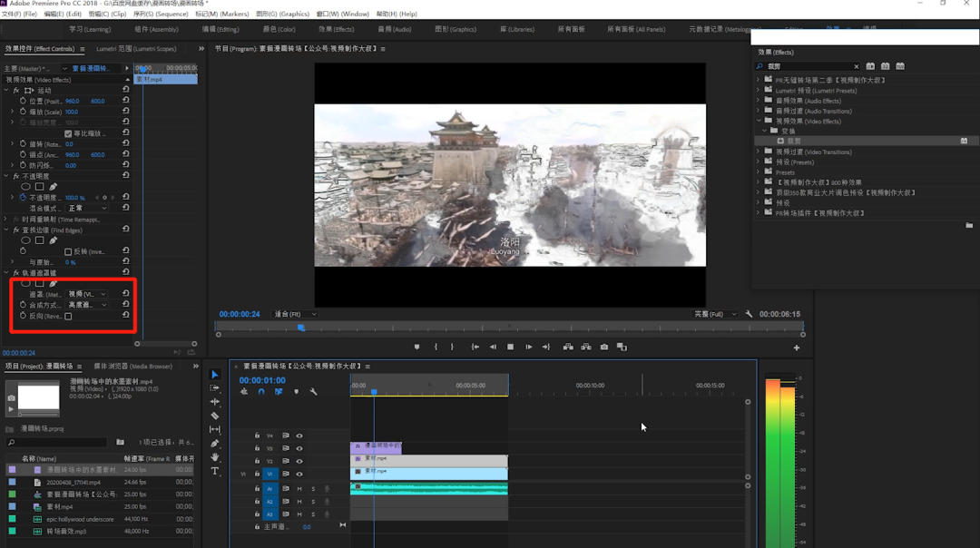Go to In point
980x548 pixels.
475,347
